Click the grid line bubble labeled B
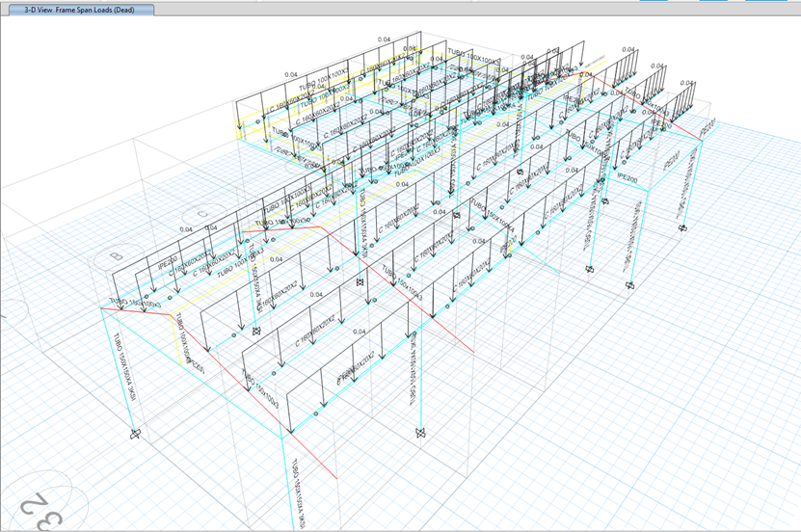The height and width of the screenshot is (532, 801). coord(119,255)
